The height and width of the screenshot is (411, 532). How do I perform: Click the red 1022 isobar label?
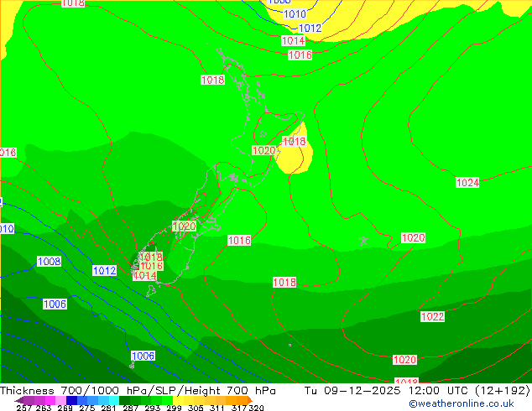tap(432, 317)
